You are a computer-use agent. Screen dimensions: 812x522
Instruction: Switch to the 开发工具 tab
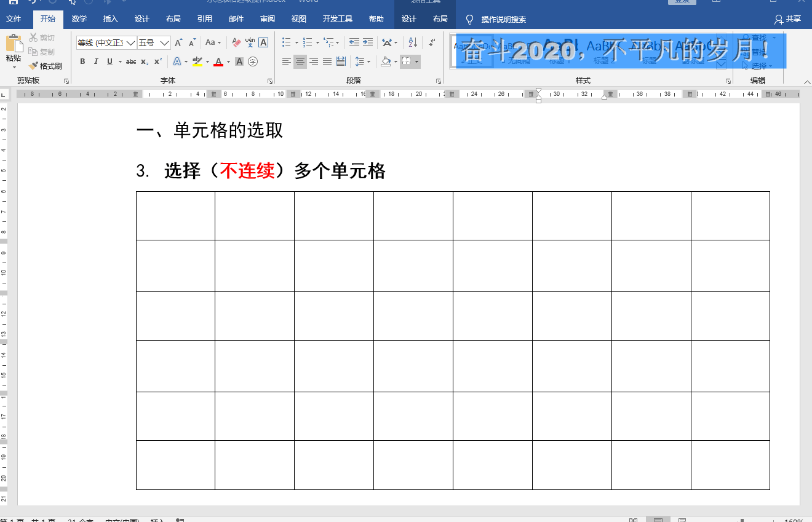point(338,19)
